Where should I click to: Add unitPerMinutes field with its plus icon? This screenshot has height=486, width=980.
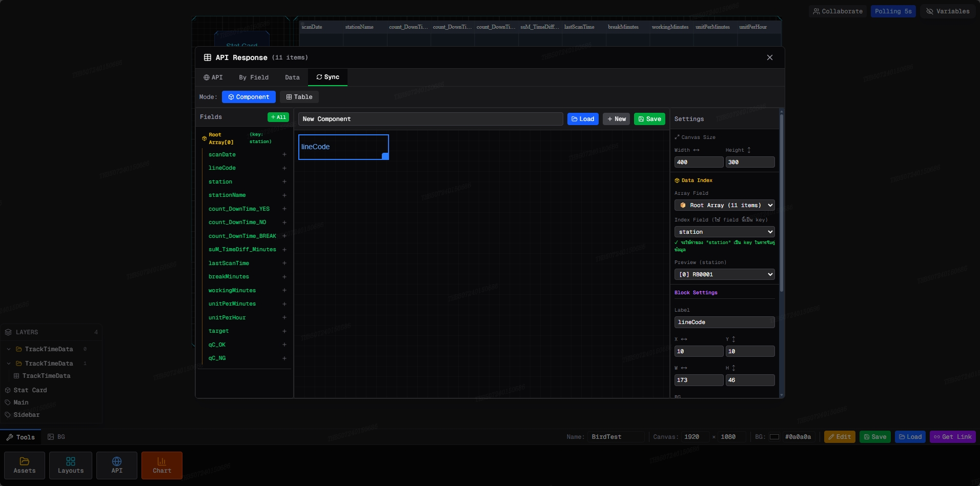[x=284, y=304]
